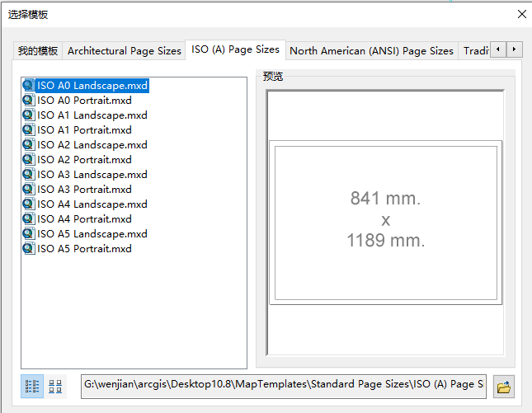Image resolution: width=532 pixels, height=413 pixels.
Task: Click the map document icon of ISO A0 Portrait
Action: click(x=29, y=100)
